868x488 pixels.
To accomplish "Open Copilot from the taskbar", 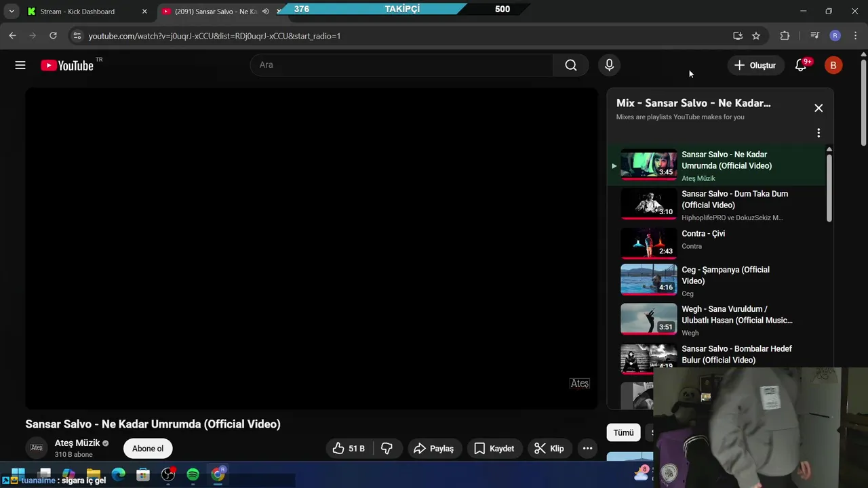I will point(68,474).
